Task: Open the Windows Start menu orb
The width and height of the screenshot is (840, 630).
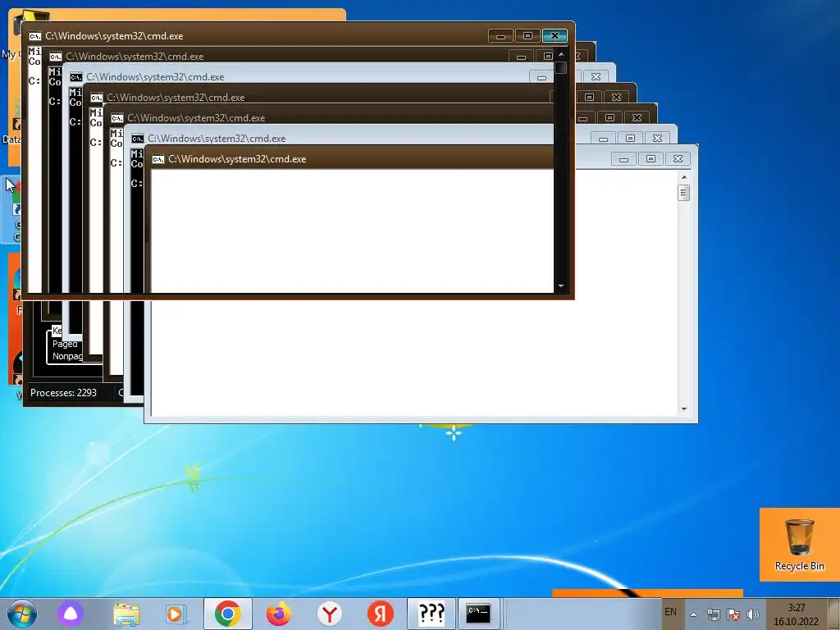Action: coord(22,614)
